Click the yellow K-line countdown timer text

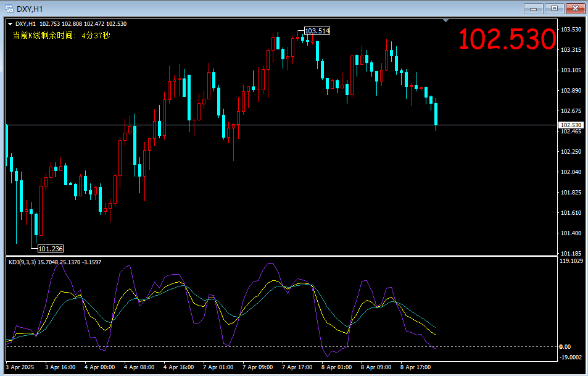[x=61, y=36]
